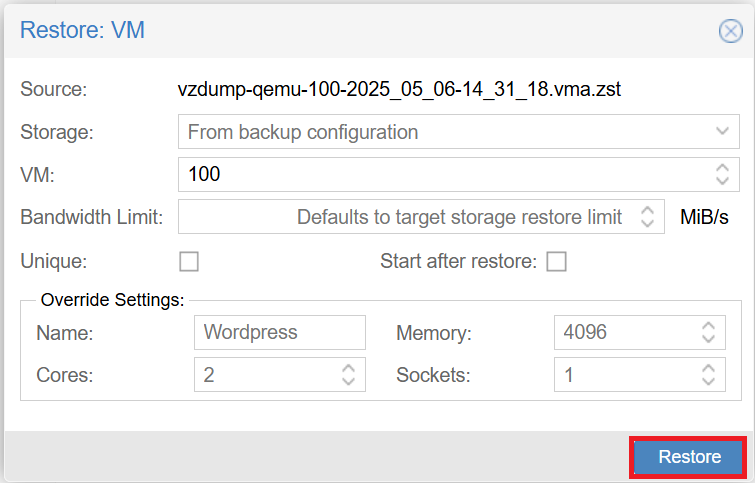Focus the VM ID input field
This screenshot has width=755, height=483.
[440, 174]
